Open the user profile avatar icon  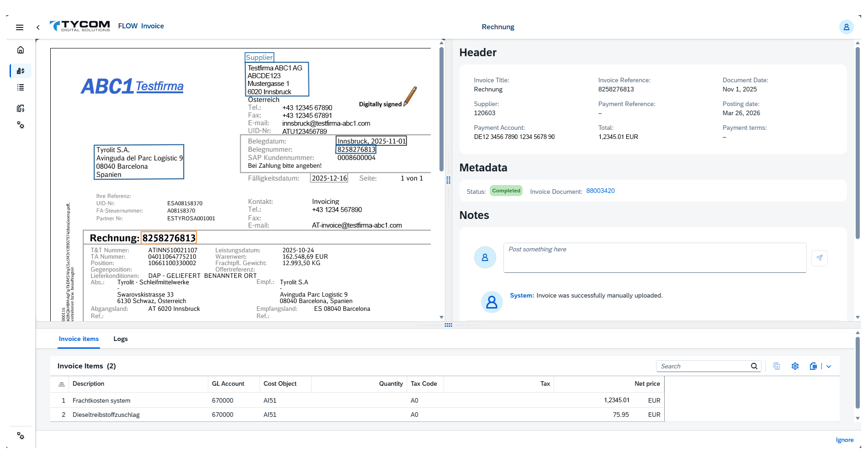(847, 27)
